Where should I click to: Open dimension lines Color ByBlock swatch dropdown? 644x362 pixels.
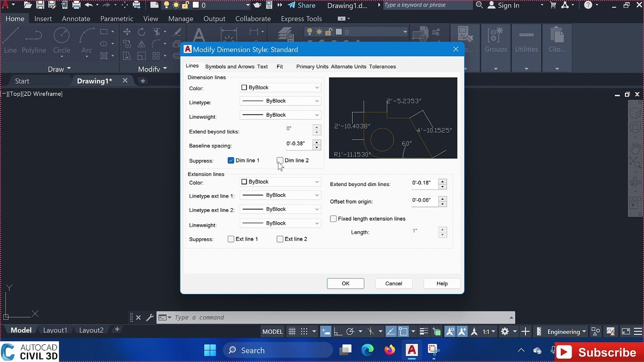280,87
